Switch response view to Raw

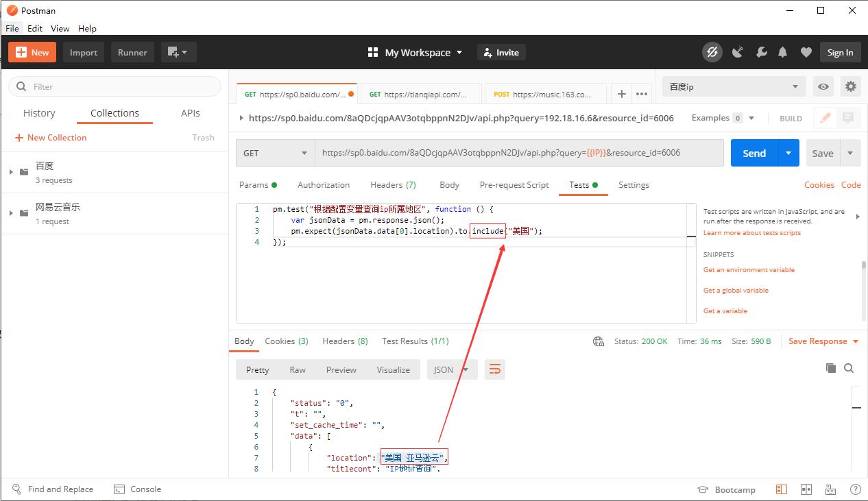pyautogui.click(x=298, y=369)
